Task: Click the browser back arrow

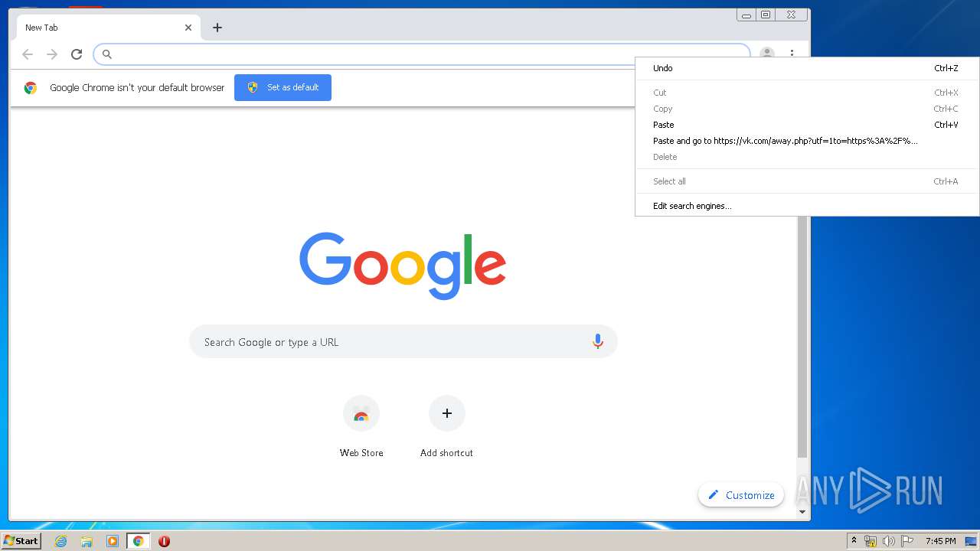Action: pos(28,54)
